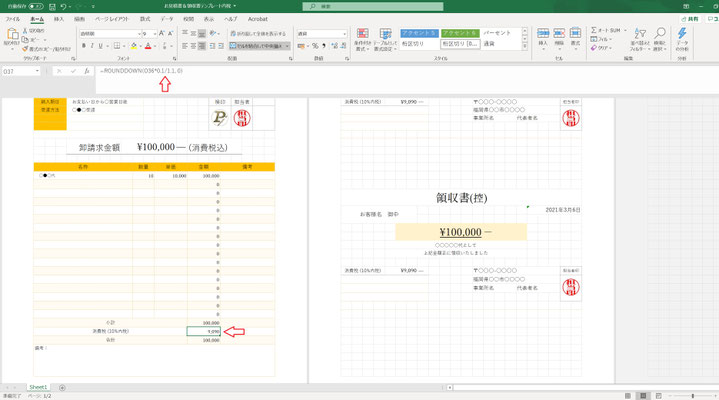Click the AutoSum sigma button
Viewport: 719px width, 400px height.
605,30
